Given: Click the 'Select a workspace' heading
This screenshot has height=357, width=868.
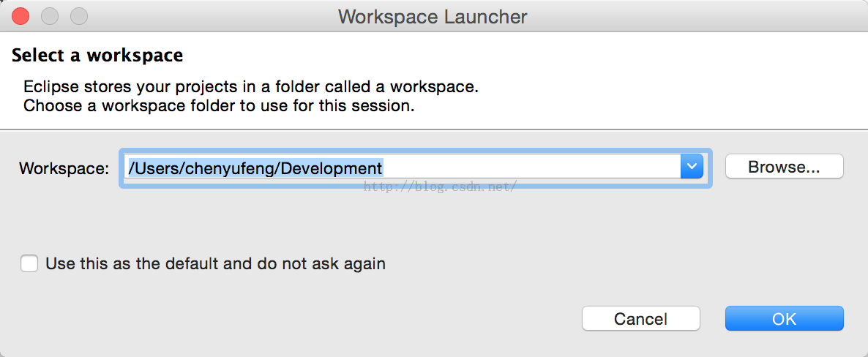Looking at the screenshot, I should click(x=97, y=56).
